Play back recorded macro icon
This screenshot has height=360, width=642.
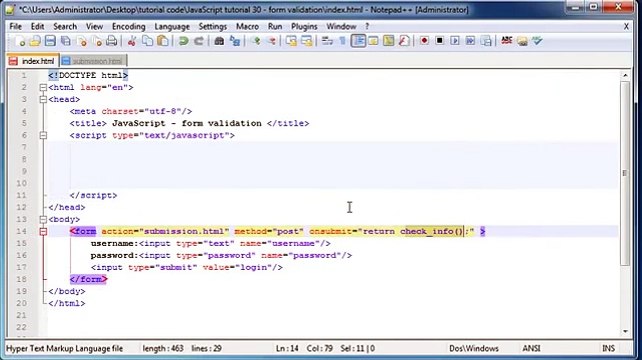[455, 41]
